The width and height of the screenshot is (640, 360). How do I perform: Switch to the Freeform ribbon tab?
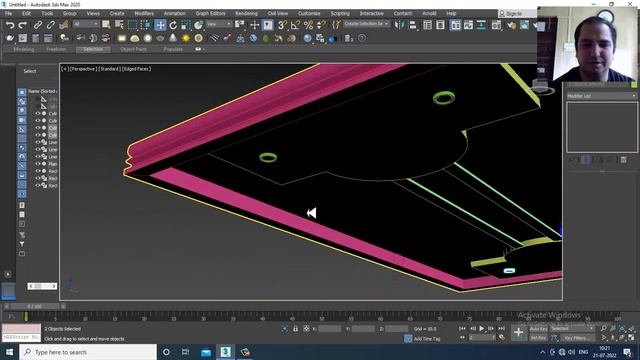click(x=56, y=49)
